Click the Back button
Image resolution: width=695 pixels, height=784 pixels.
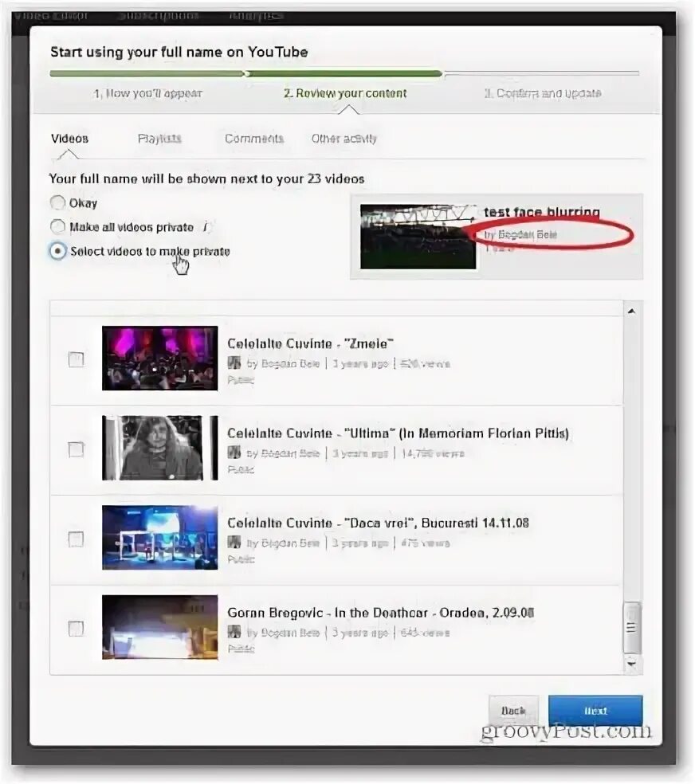(513, 711)
